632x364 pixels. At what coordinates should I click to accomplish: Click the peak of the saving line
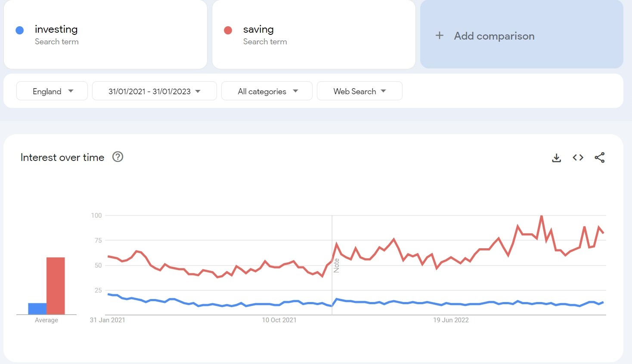click(542, 216)
